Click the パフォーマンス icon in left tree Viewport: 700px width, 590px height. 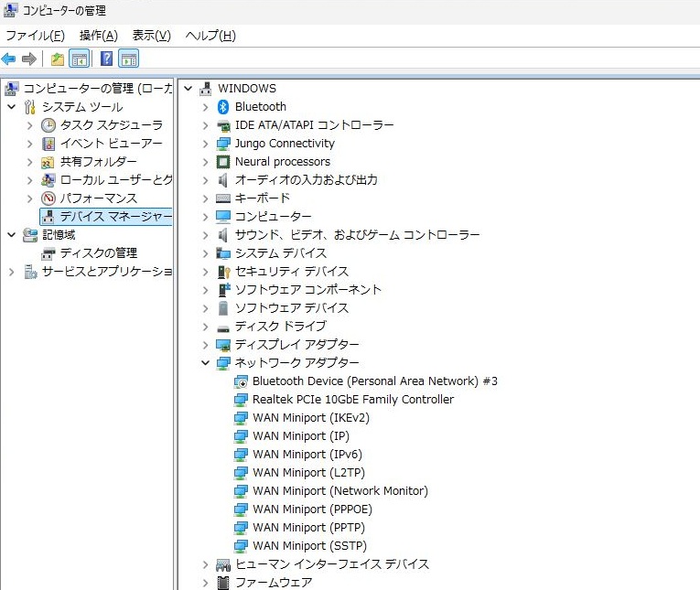point(48,198)
